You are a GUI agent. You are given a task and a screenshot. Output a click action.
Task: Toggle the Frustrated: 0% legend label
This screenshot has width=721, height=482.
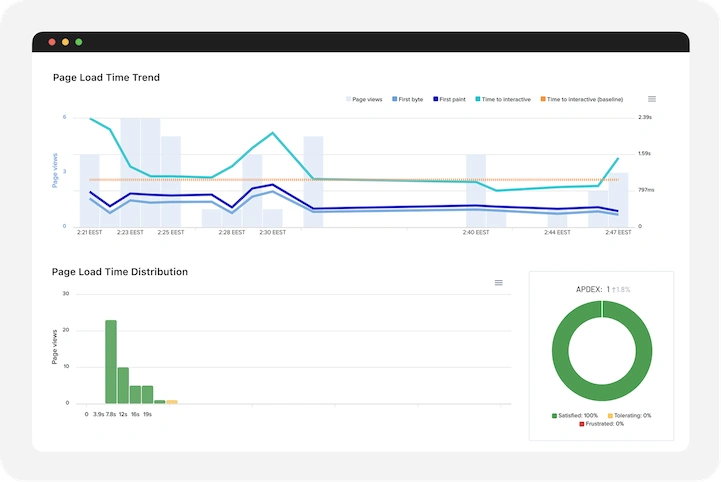click(x=605, y=424)
